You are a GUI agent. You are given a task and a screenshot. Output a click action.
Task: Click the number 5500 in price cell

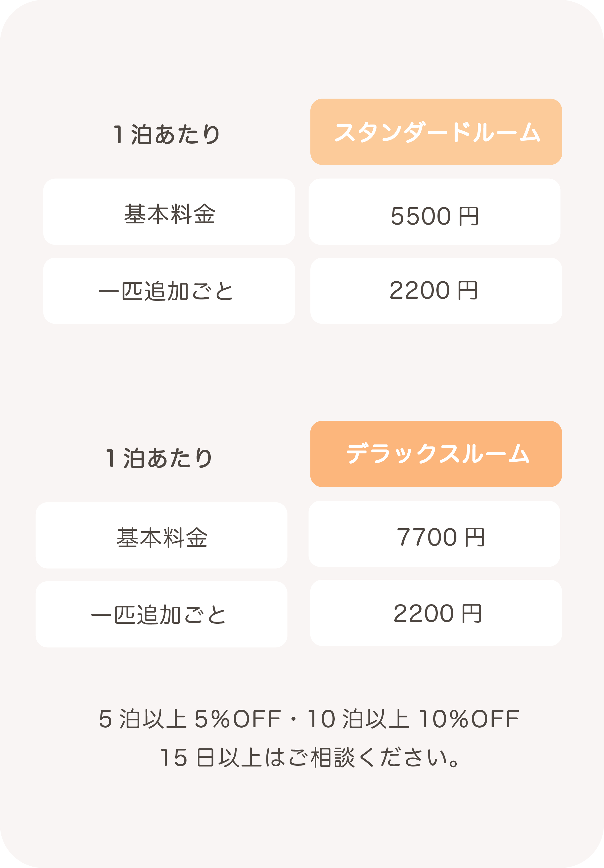coord(421,216)
